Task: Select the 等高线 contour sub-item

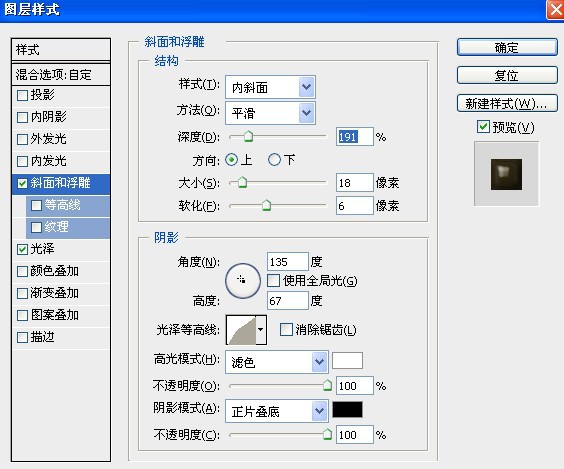Action: point(68,205)
